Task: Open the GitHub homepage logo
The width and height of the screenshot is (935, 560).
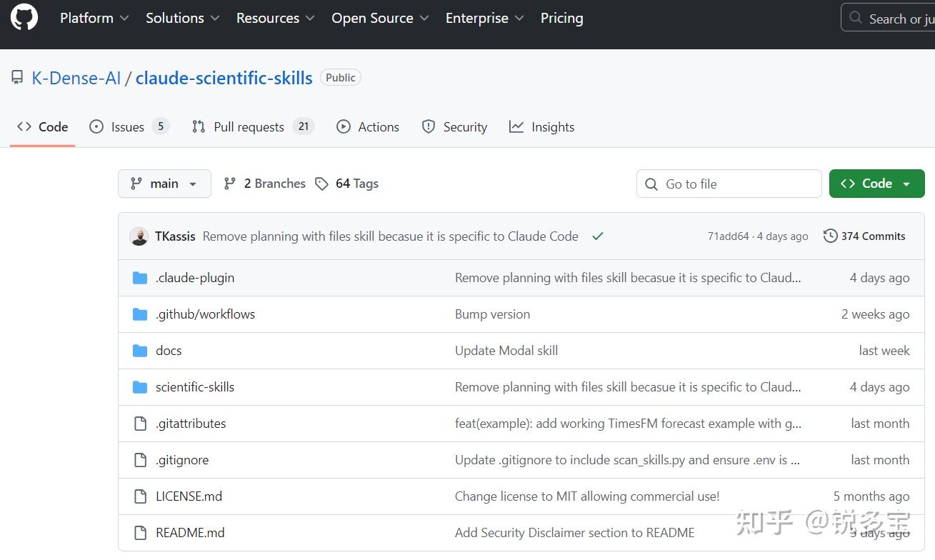Action: (x=24, y=18)
